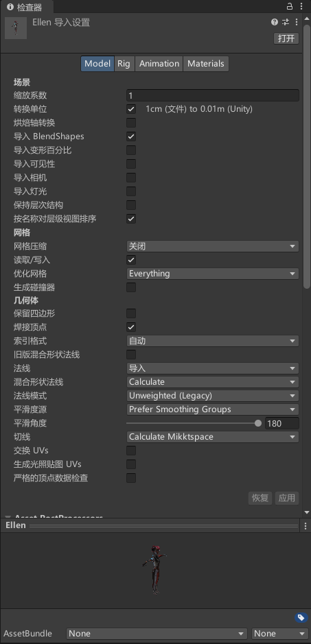Viewport: 311px width, 644px height.
Task: Click the 几何体 section heading
Action: click(x=26, y=300)
